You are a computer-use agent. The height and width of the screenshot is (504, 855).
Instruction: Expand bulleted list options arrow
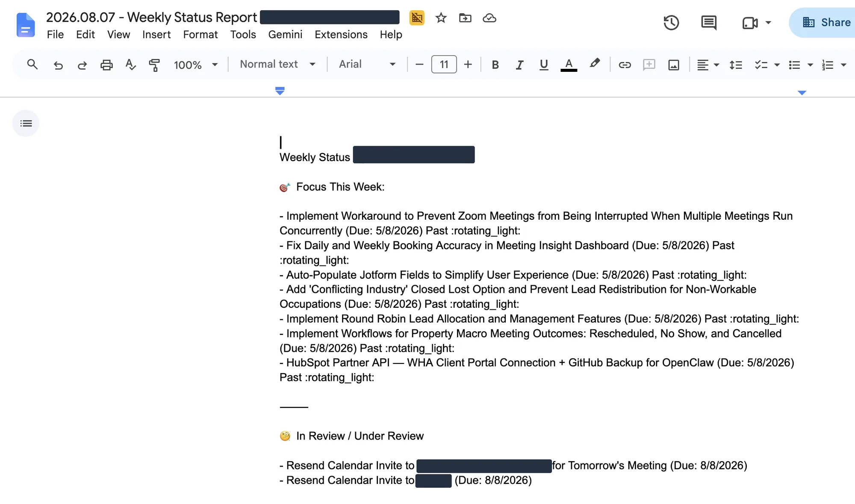810,65
